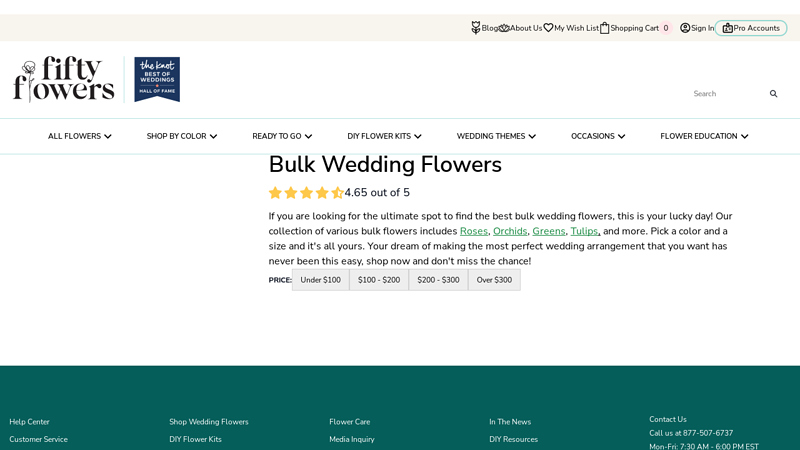Click the Sign In user icon
This screenshot has width=800, height=450.
coord(685,28)
